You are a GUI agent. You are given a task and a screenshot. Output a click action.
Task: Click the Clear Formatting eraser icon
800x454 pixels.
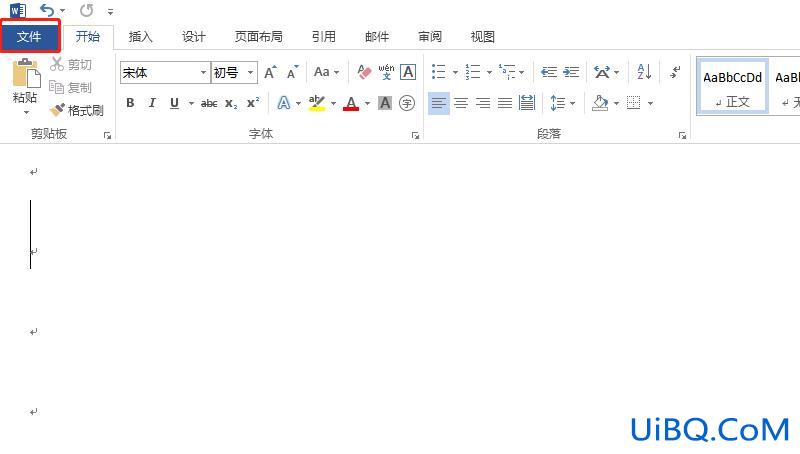tap(364, 72)
